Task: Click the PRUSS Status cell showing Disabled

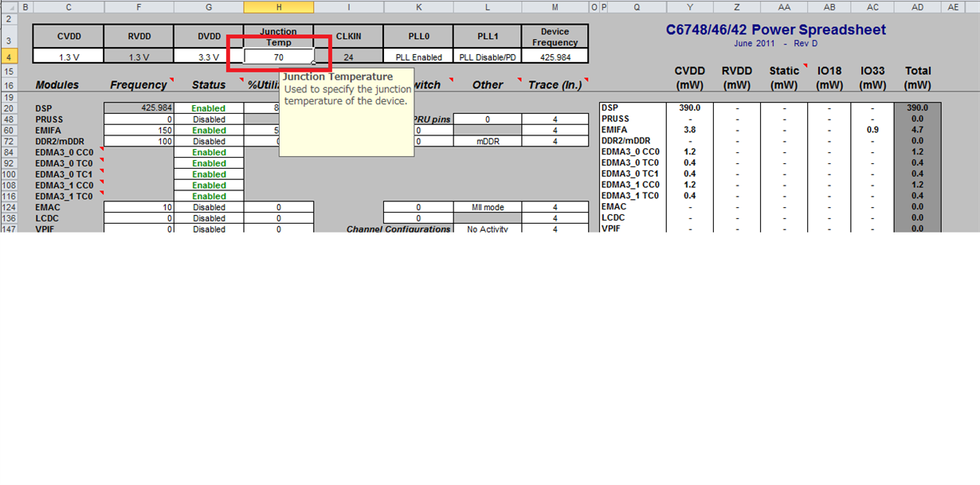Action: coord(209,119)
